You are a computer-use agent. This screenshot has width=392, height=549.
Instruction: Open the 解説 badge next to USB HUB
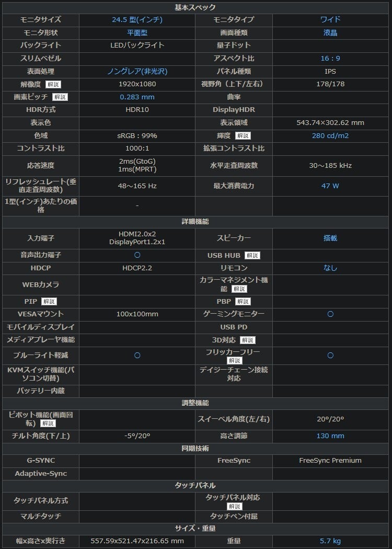point(252,256)
